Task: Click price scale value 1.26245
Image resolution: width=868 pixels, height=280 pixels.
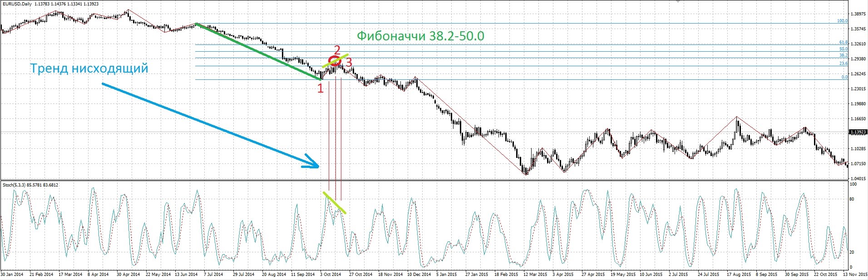Action: (858, 74)
